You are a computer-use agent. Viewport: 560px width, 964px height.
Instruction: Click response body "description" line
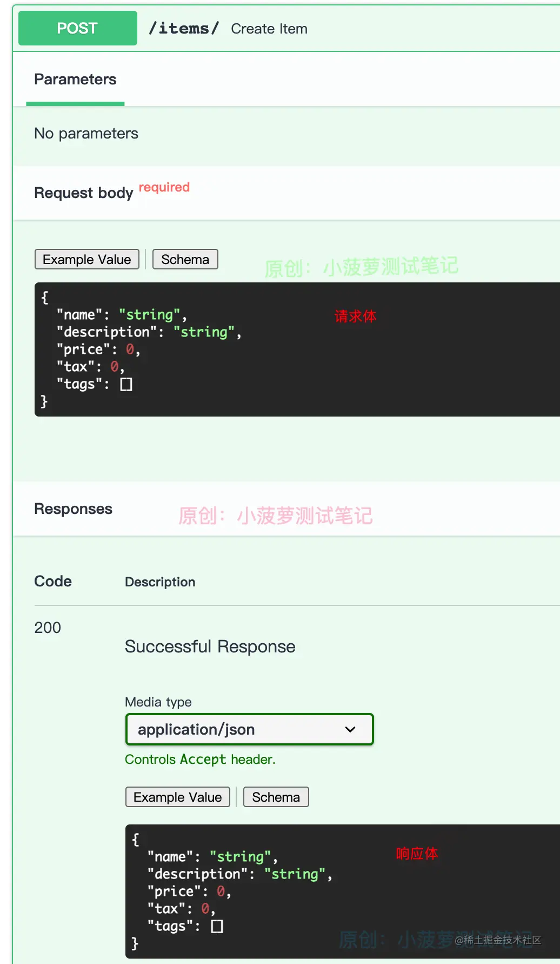[239, 874]
